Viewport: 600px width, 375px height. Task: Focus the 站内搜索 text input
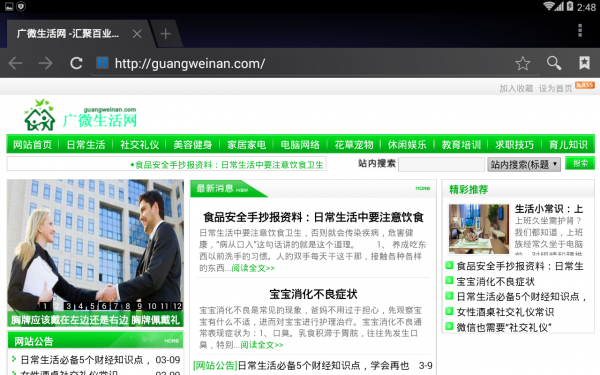click(442, 165)
